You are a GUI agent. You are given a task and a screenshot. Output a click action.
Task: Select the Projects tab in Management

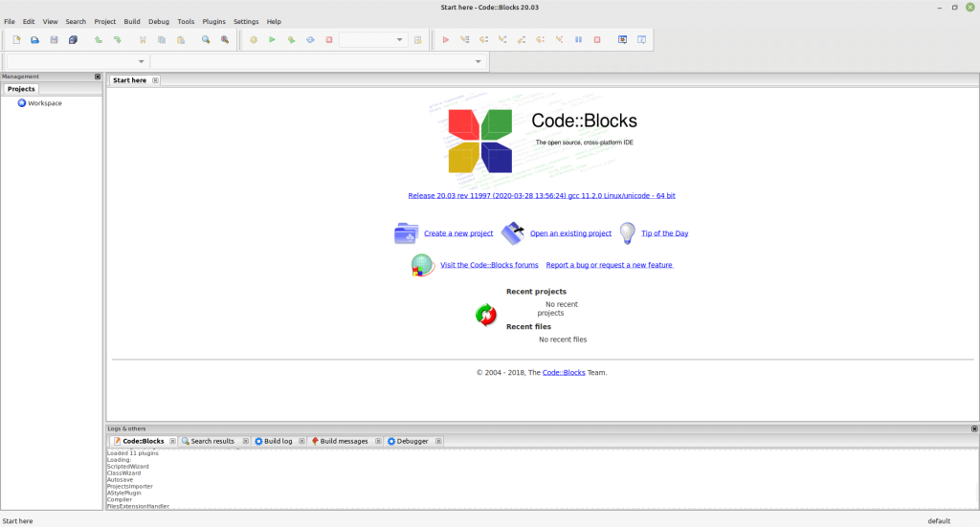[x=21, y=89]
